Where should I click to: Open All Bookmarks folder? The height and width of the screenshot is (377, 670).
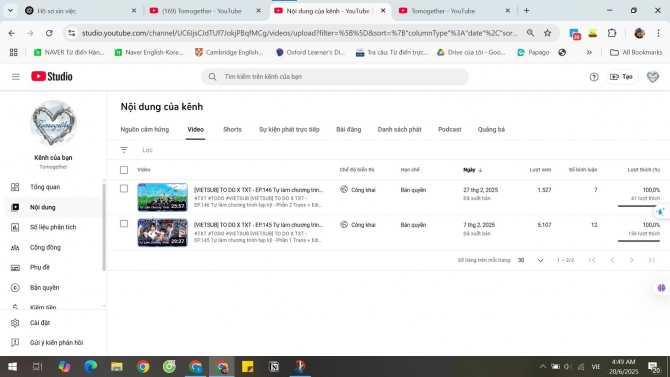tap(636, 53)
